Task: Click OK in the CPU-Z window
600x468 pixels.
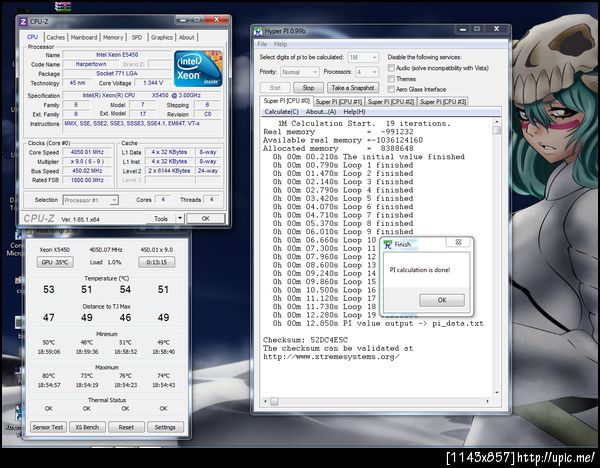Action: (x=205, y=219)
